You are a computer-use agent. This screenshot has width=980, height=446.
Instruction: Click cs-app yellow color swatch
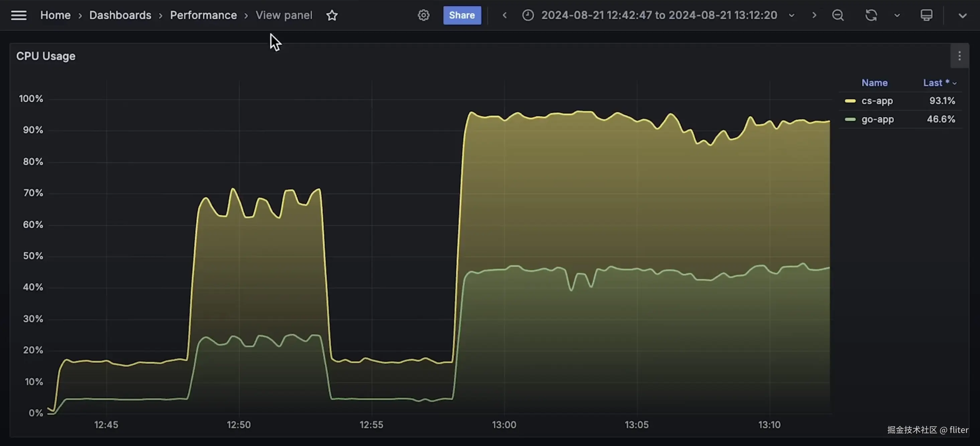pos(850,101)
